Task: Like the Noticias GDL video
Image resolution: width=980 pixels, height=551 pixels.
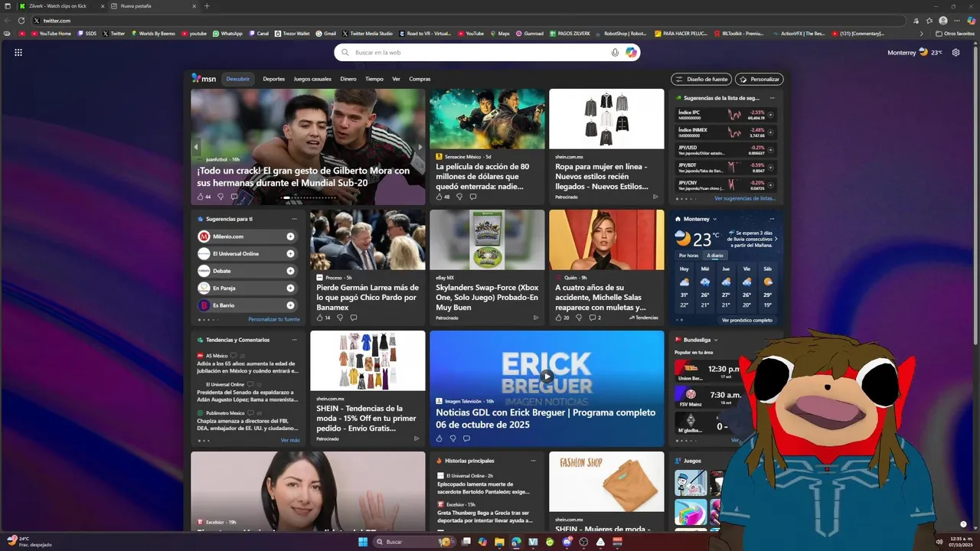Action: coord(439,439)
